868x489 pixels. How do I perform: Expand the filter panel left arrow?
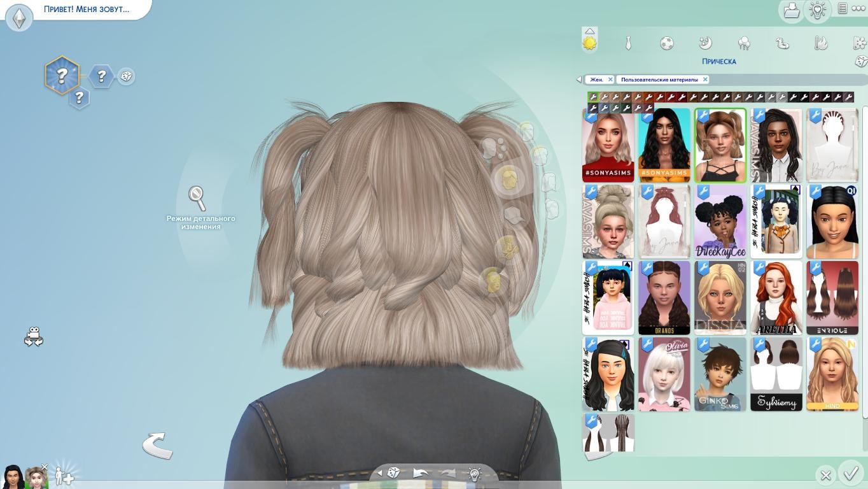tap(578, 80)
